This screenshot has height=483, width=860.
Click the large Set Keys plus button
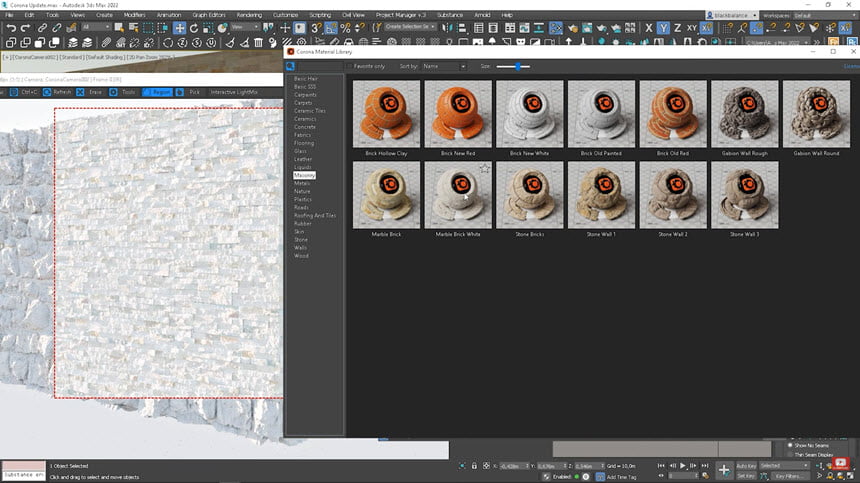724,470
